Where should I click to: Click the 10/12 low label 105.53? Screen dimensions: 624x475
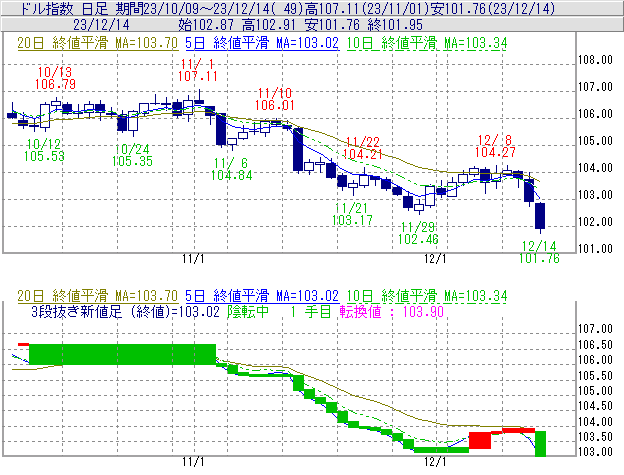coord(45,156)
